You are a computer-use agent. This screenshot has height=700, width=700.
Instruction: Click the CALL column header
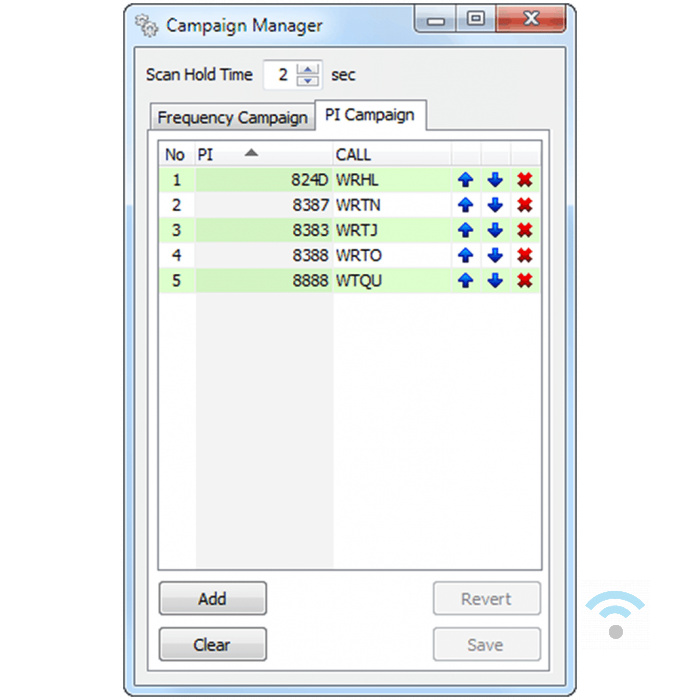[x=390, y=154]
